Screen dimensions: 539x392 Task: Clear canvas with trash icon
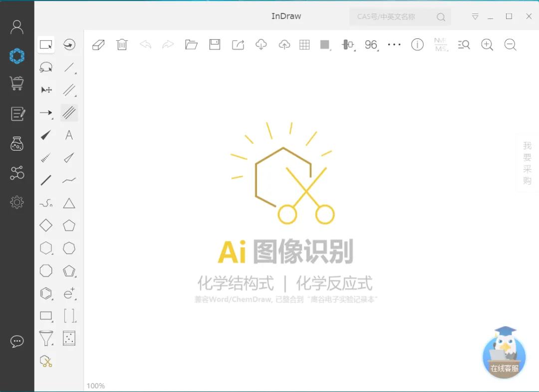122,45
